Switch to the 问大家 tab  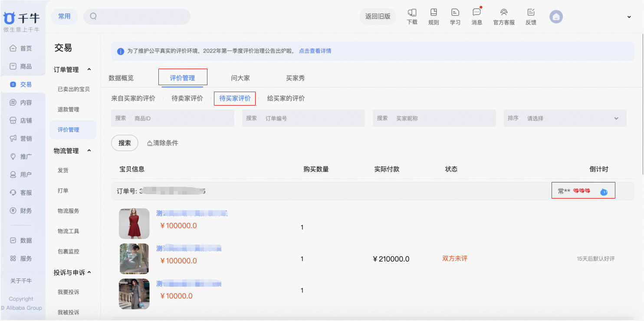pos(240,78)
